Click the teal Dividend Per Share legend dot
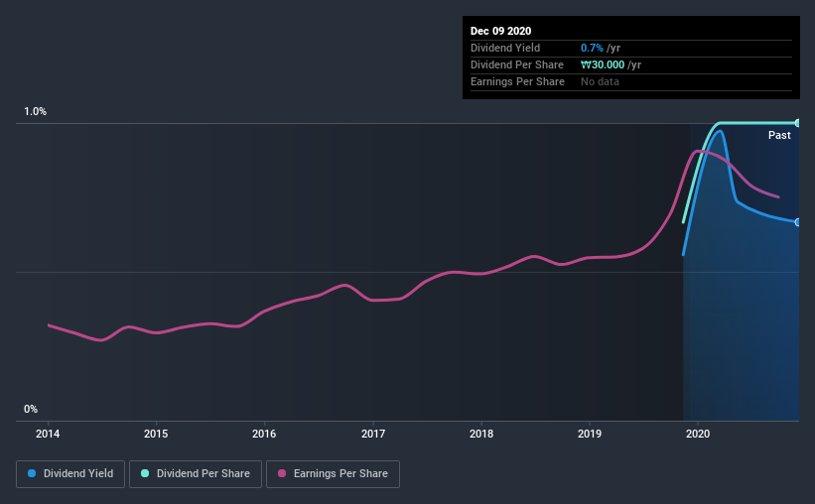 point(145,473)
